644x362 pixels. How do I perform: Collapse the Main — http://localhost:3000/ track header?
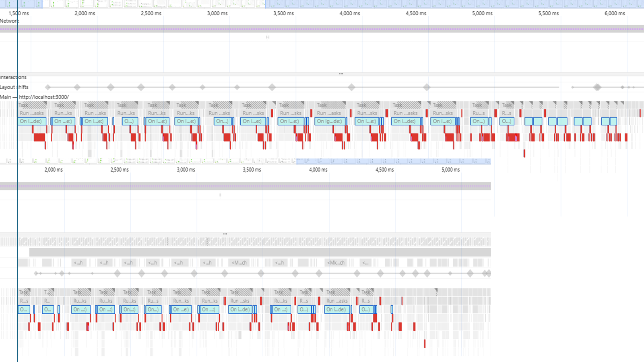pos(34,97)
